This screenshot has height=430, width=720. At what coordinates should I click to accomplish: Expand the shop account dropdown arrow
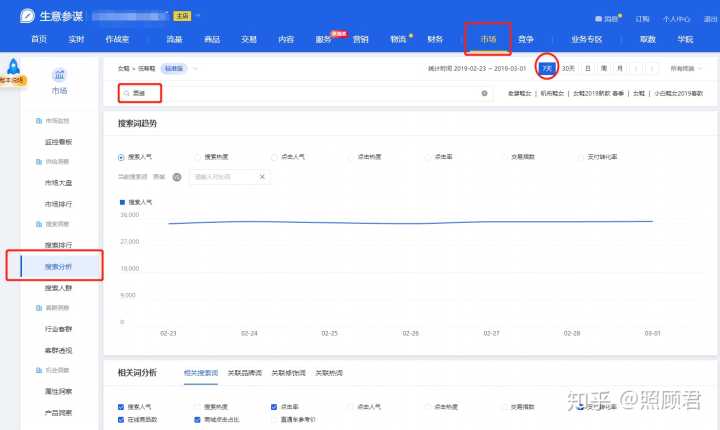[198, 16]
